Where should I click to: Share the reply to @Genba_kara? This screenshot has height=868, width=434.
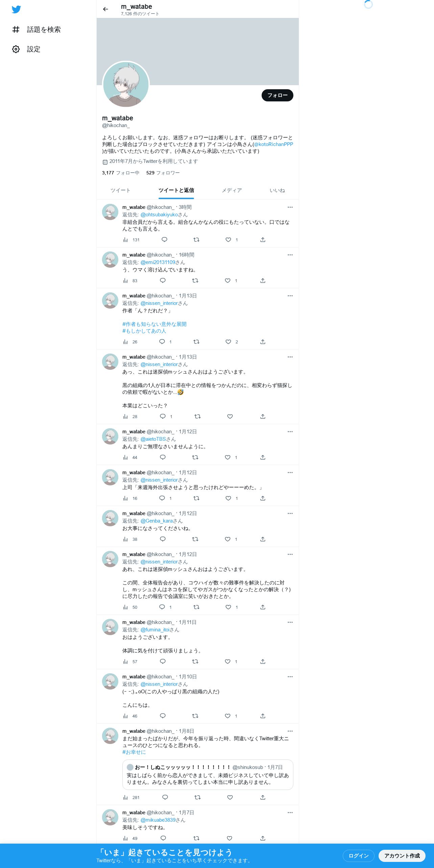[263, 539]
